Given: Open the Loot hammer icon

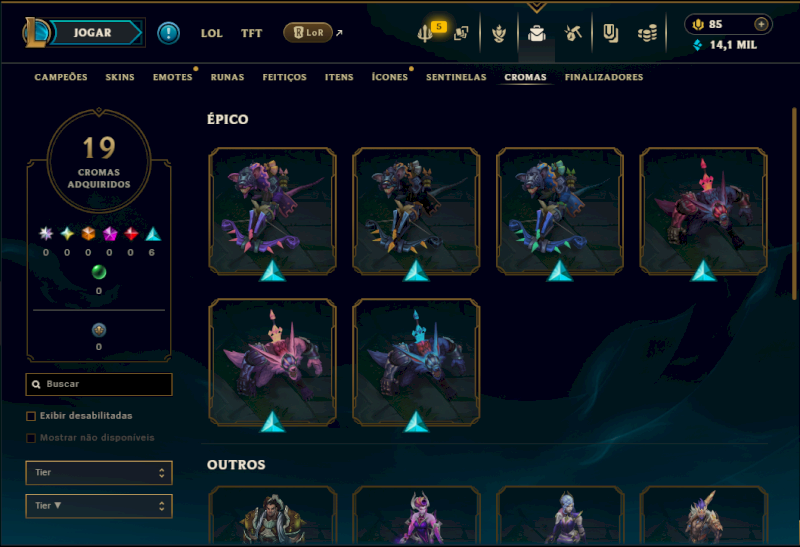Looking at the screenshot, I should 573,34.
